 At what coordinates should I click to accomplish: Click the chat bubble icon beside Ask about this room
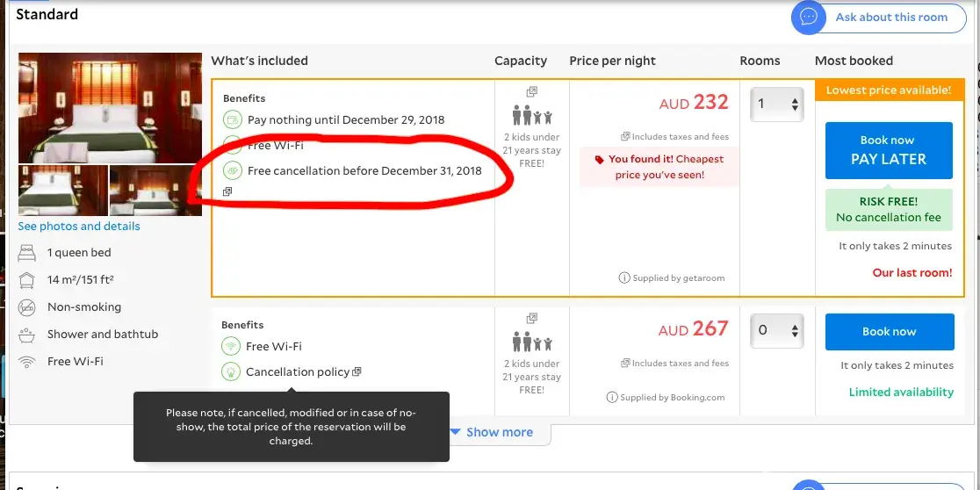pyautogui.click(x=808, y=18)
